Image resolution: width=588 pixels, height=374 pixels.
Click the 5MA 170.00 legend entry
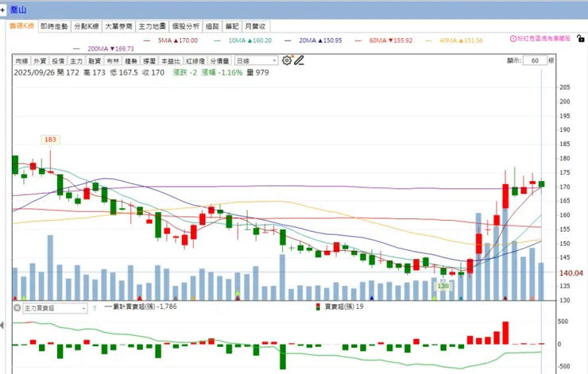tap(171, 40)
